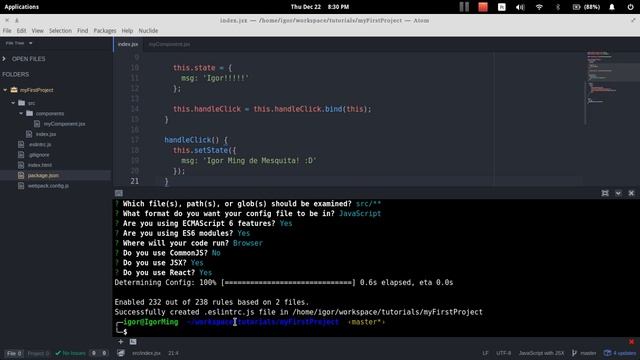640x360 pixels.
Task: Click the file icon beside webpack.config.js
Action: 21,186
